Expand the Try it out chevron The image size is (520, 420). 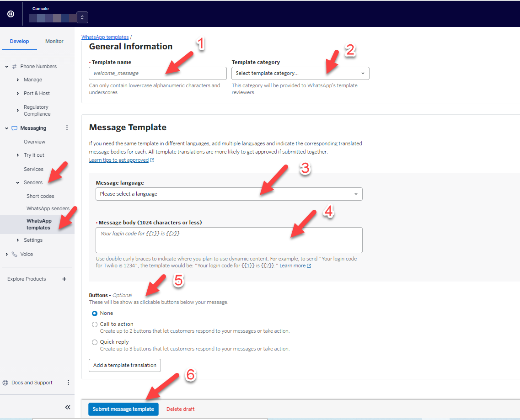click(x=17, y=155)
